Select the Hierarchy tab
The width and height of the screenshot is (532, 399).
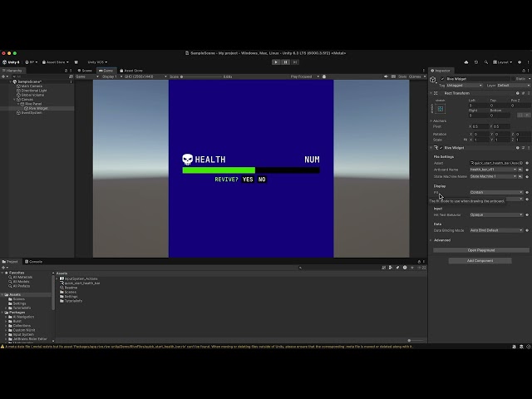click(12, 71)
